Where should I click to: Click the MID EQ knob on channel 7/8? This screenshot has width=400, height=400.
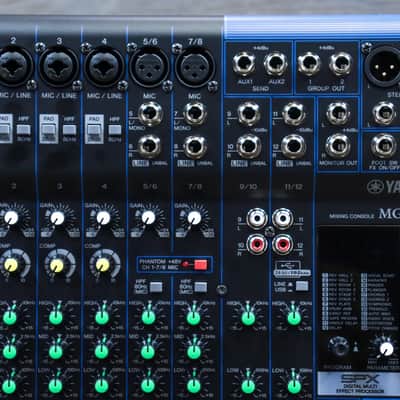194,351
